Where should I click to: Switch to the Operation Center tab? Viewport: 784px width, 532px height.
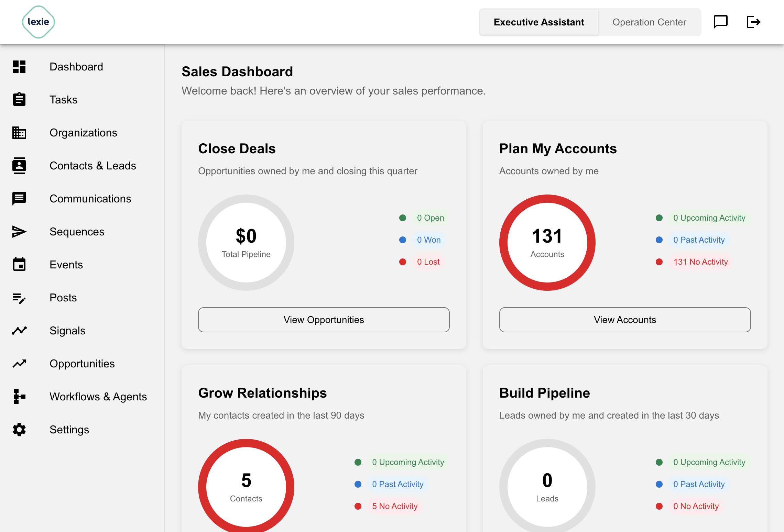click(649, 22)
